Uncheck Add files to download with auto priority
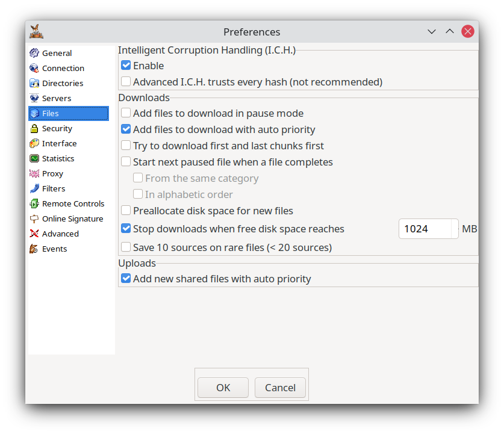This screenshot has width=504, height=434. [126, 129]
